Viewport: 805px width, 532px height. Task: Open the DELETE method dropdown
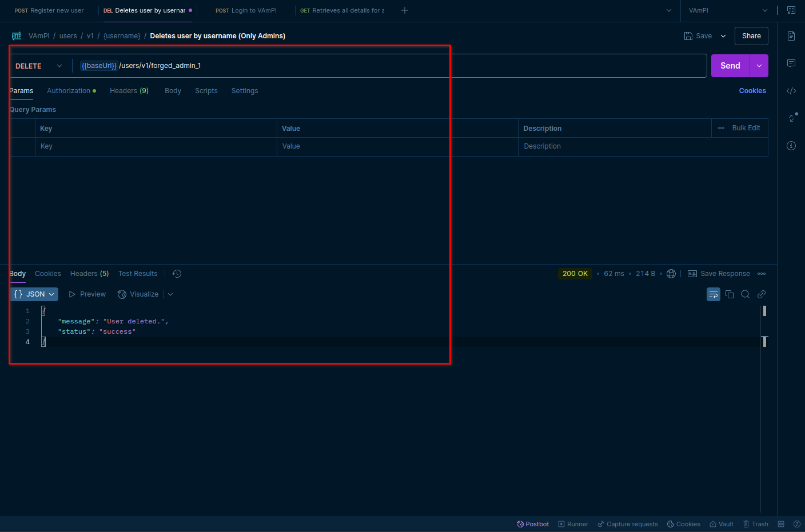[x=39, y=66]
